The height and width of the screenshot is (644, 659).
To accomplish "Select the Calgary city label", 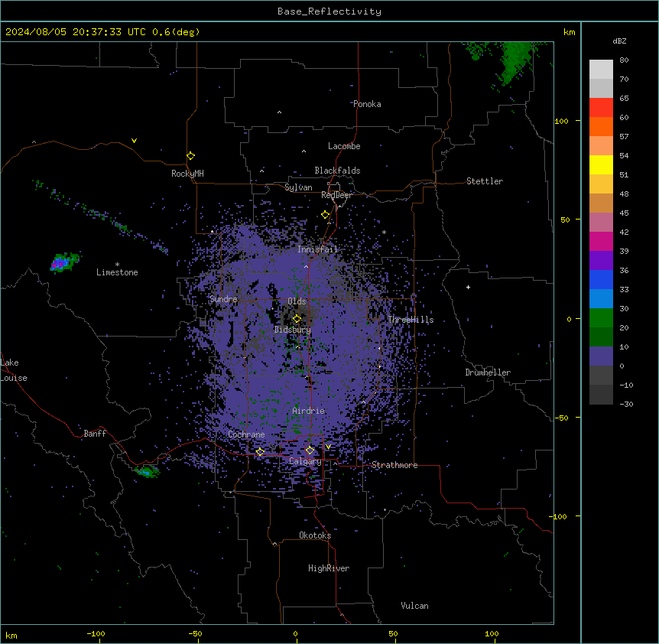I will tap(305, 461).
